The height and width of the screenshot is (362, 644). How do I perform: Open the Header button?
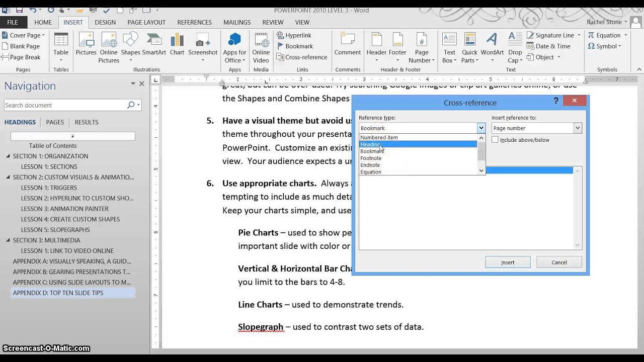(x=376, y=48)
